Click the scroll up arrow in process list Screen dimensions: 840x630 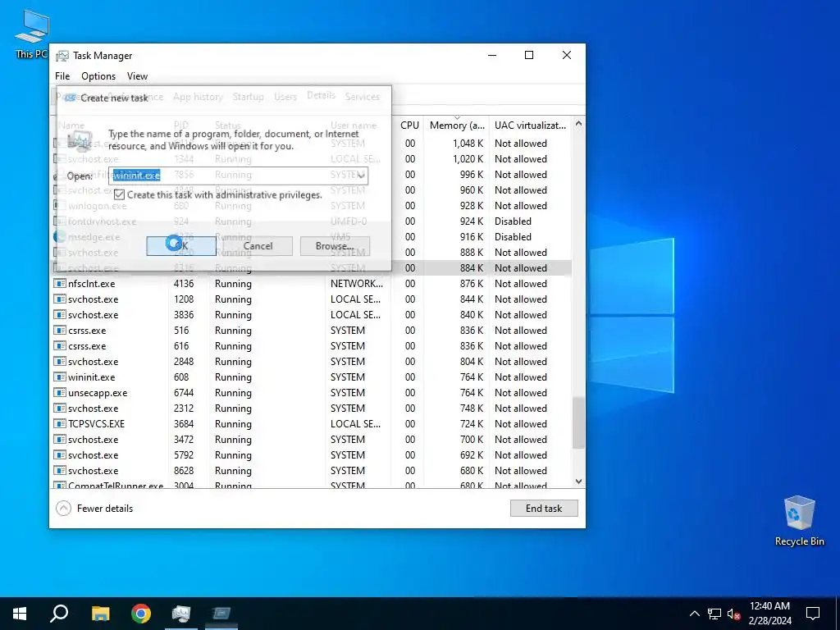[578, 124]
